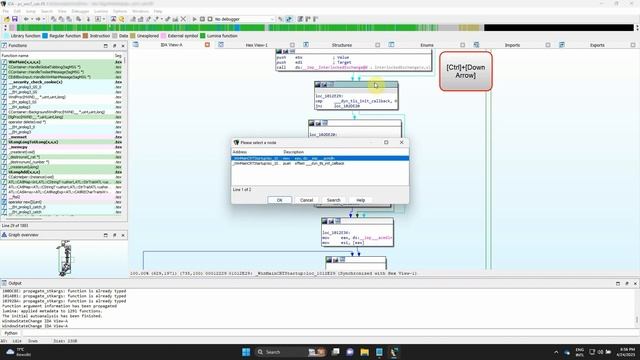Close the Functions panel
Screen dimensions: 640x360
coord(123,46)
